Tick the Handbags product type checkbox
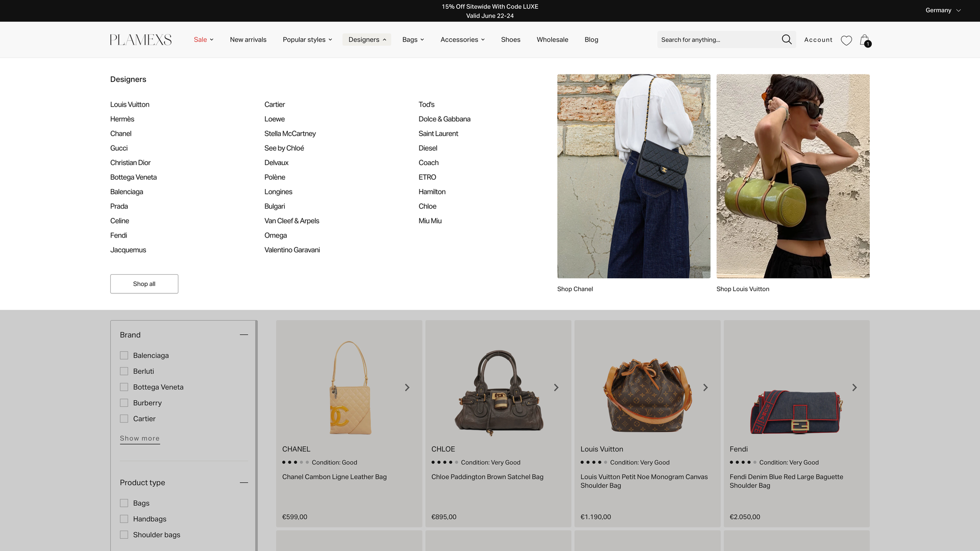This screenshot has width=980, height=551. click(x=124, y=519)
